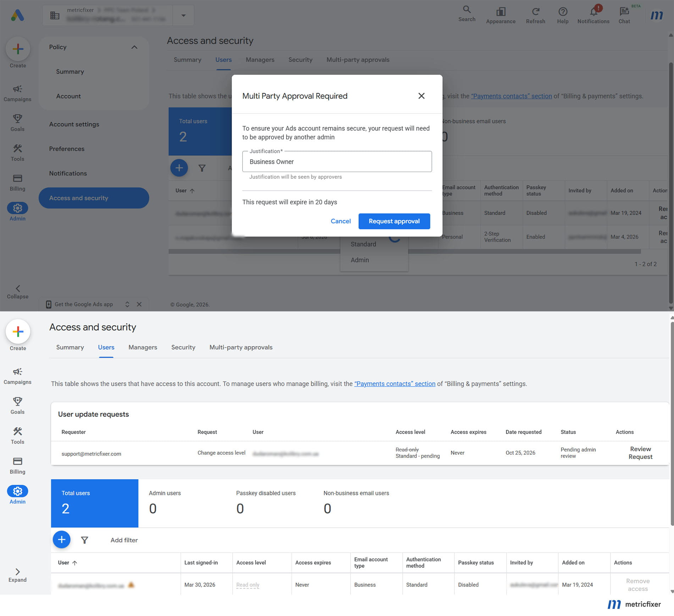The height and width of the screenshot is (616, 674).
Task: Click the Search icon in top bar
Action: point(466,14)
